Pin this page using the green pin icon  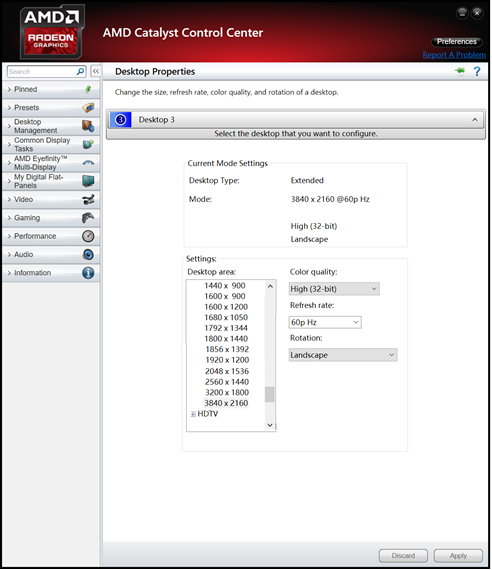pos(460,71)
